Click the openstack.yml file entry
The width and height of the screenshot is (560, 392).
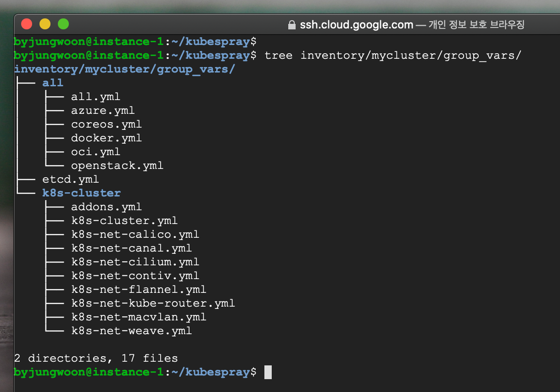pyautogui.click(x=117, y=166)
